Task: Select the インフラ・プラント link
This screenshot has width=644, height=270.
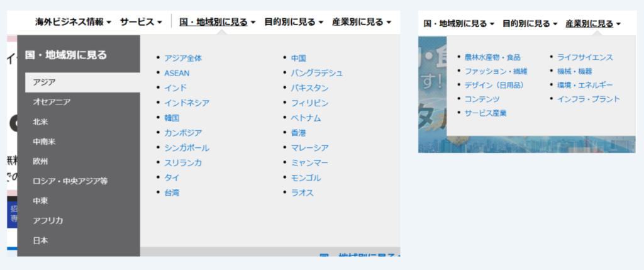Action: (588, 99)
